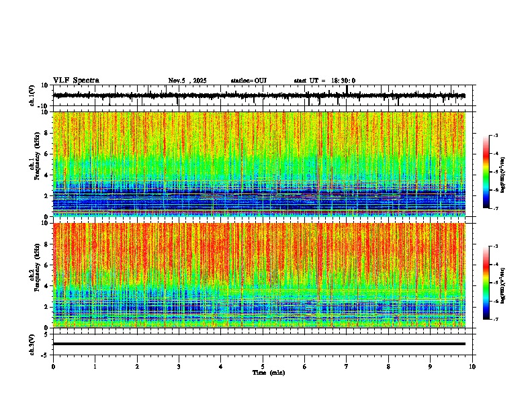The image size is (532, 411).
Task: Click the ch.3 (V) flat trace line
Action: click(x=259, y=344)
